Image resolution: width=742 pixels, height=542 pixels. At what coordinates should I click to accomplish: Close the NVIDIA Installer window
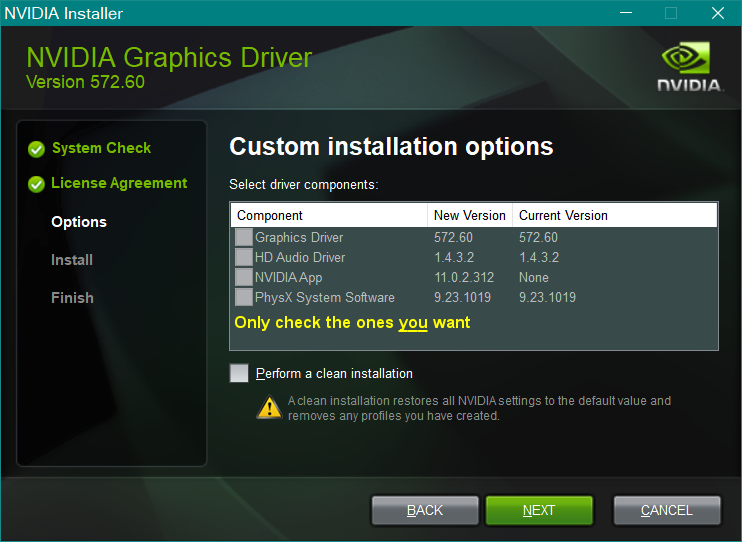717,13
